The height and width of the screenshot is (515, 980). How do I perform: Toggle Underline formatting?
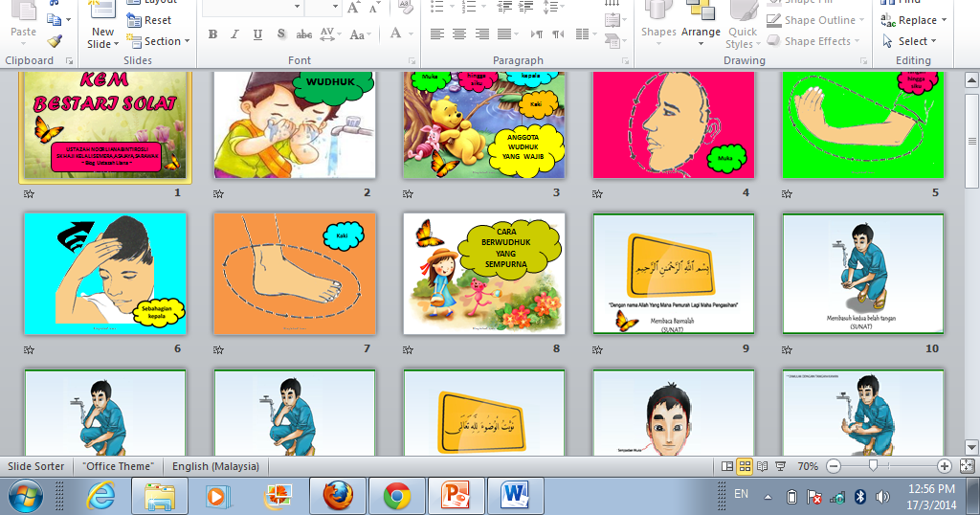[257, 34]
